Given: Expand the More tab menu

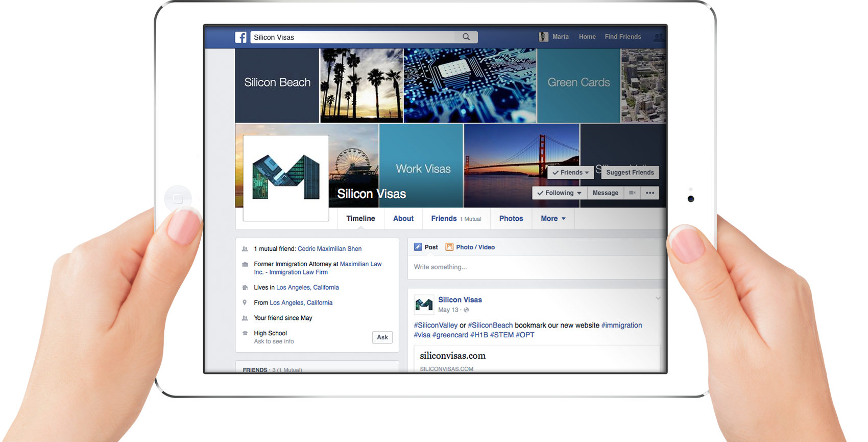Looking at the screenshot, I should tap(553, 218).
